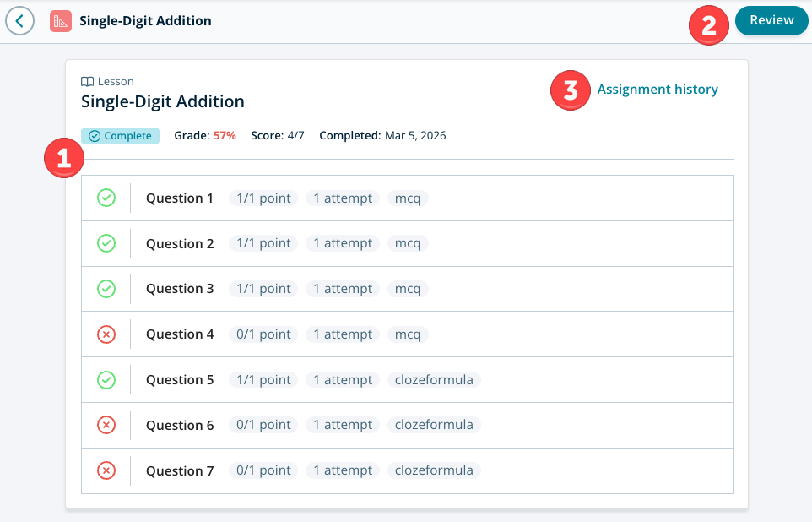This screenshot has height=522, width=812.
Task: Click the red circle marker numbered 1
Action: (x=64, y=159)
